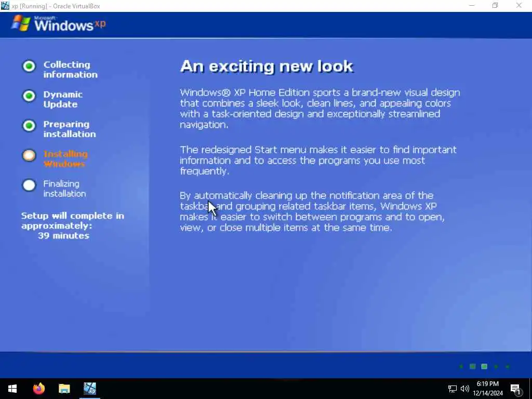Screen dimensions: 532x399
Task: Click the volume speaker tray icon
Action: 465,389
